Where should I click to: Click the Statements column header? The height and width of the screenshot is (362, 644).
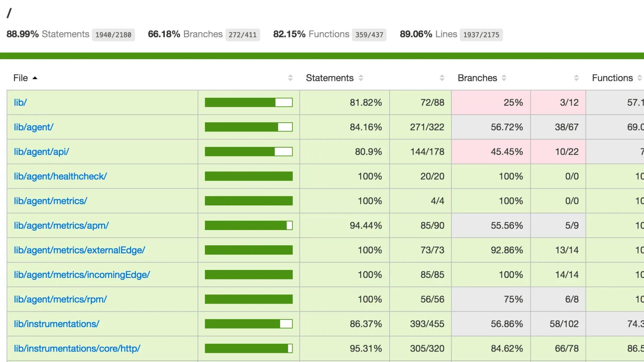click(330, 78)
